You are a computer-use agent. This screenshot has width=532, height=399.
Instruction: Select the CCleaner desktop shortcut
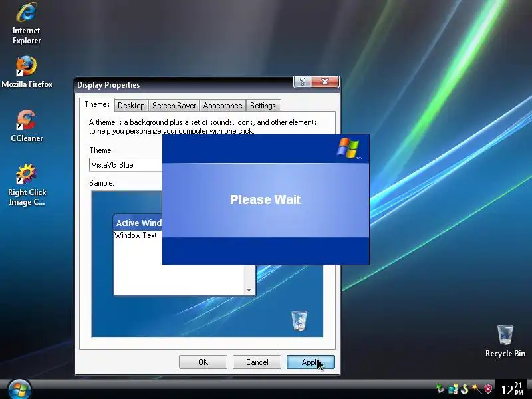coord(27,126)
